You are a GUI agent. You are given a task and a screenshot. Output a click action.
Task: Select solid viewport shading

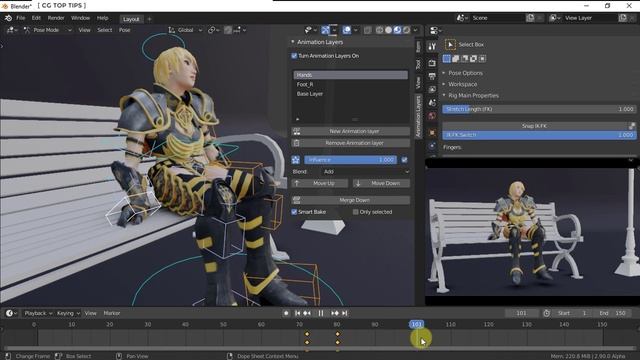pos(388,30)
